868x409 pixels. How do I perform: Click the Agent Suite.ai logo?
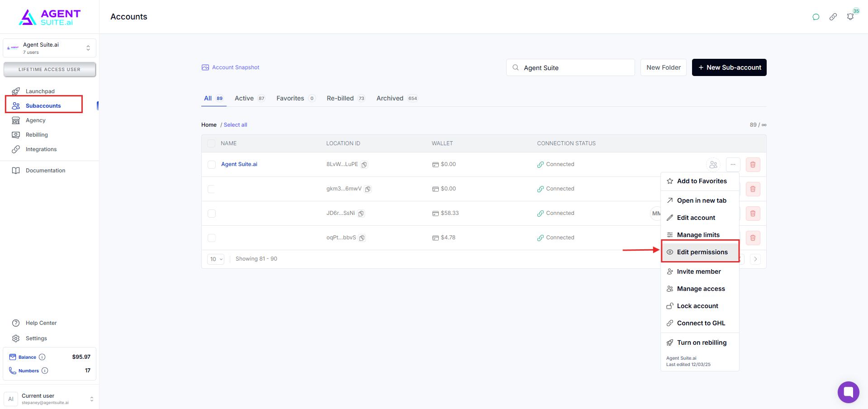pyautogui.click(x=49, y=17)
